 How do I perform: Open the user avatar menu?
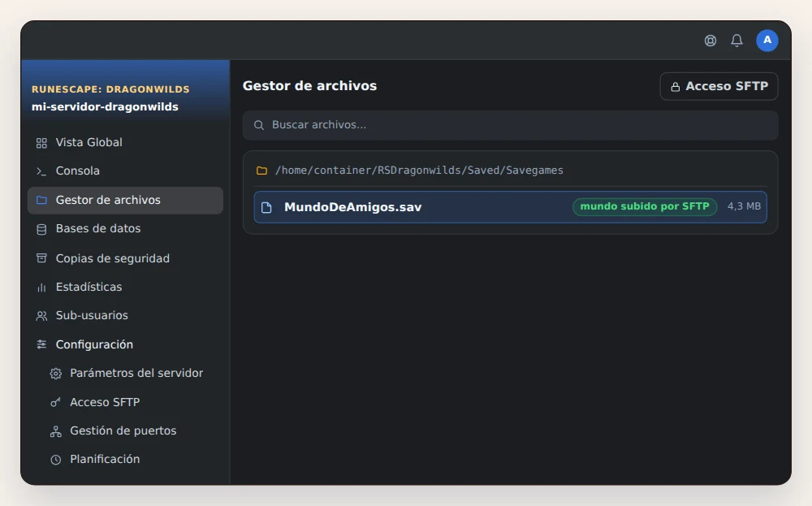click(767, 41)
